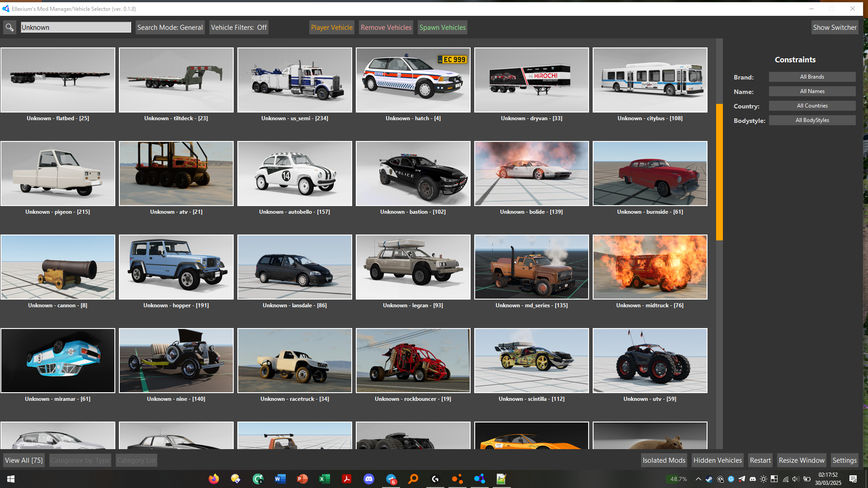Click the Isolated Mods button
The height and width of the screenshot is (488, 868).
pos(664,460)
